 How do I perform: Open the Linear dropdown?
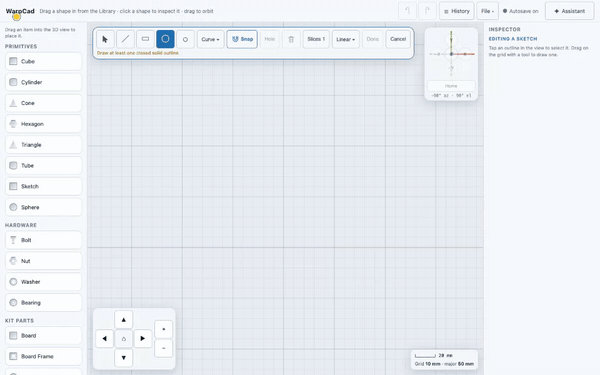(346, 39)
